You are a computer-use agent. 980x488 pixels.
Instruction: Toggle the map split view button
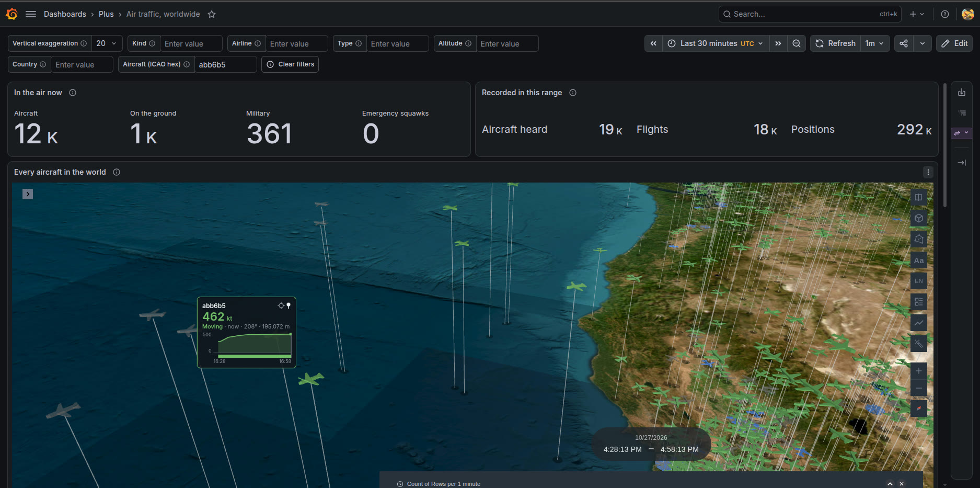[919, 197]
